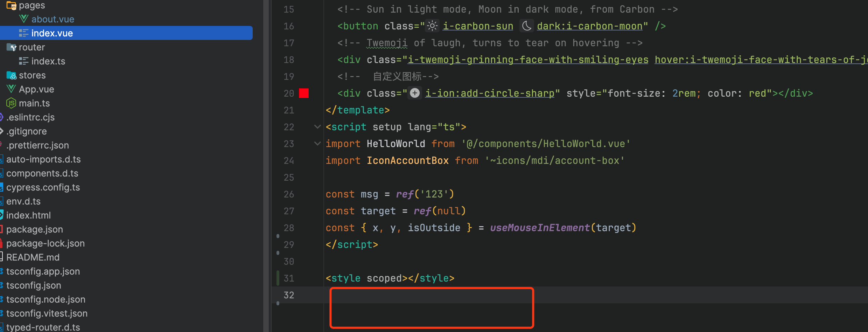The image size is (868, 332).
Task: Open auto-imports.d.ts file
Action: point(43,159)
